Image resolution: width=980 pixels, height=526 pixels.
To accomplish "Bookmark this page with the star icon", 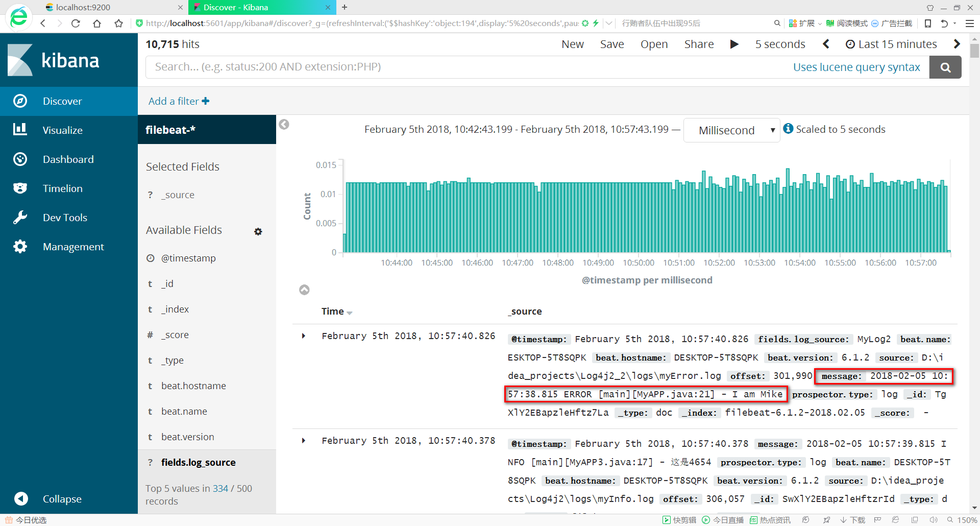I will [119, 23].
